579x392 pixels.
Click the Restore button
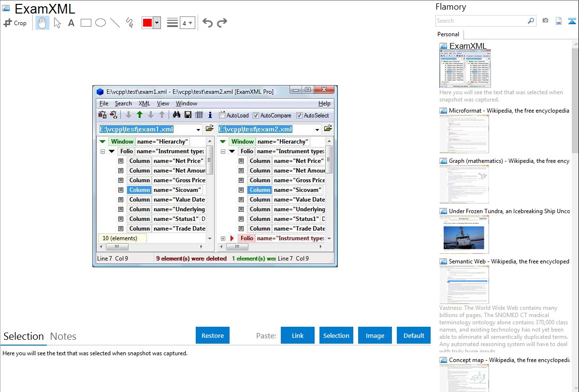213,335
